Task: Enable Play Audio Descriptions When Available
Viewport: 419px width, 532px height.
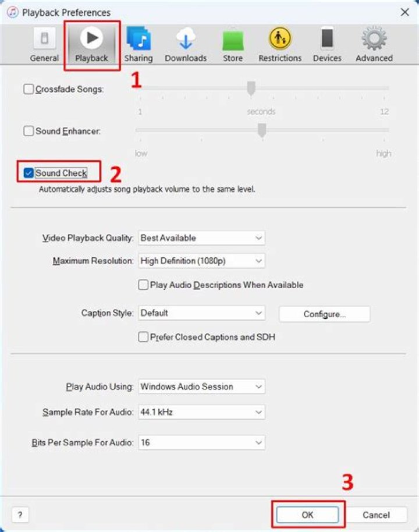Action: [x=143, y=285]
